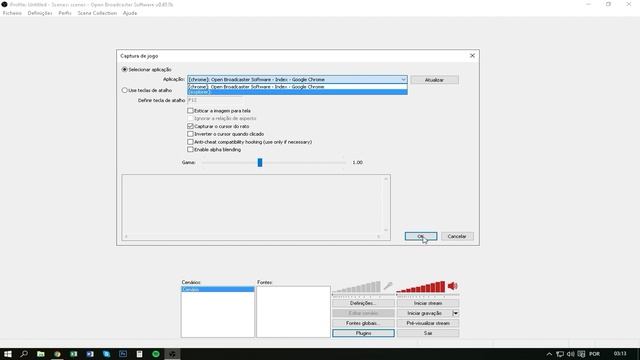Viewport: 640px width, 360px height.
Task: Click the Iniciar gravação button
Action: (424, 313)
